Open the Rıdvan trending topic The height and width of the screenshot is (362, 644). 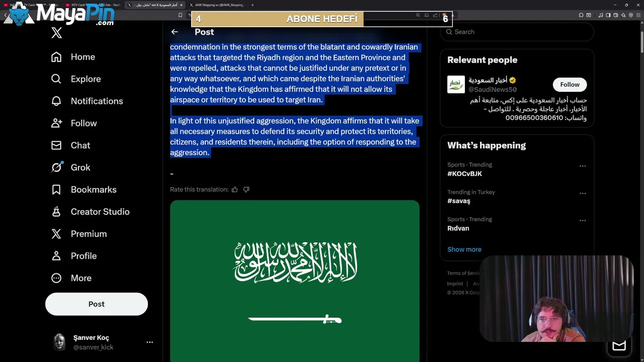(x=458, y=228)
